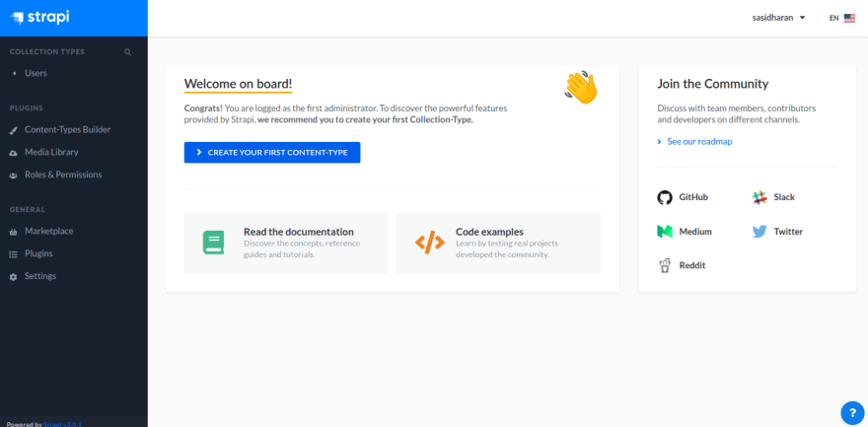
Task: Click the Marketplace basket icon
Action: coord(13,232)
